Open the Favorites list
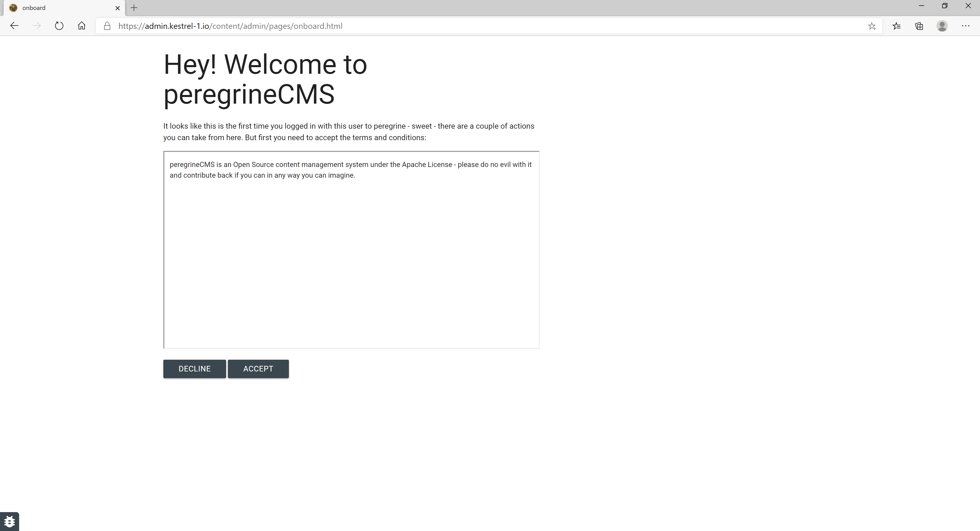The height and width of the screenshot is (531, 980). [x=896, y=26]
